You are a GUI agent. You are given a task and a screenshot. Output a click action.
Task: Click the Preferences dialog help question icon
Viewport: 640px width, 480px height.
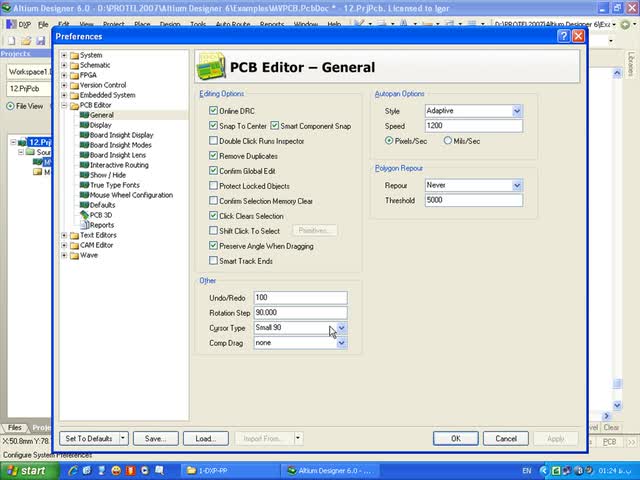tap(563, 36)
